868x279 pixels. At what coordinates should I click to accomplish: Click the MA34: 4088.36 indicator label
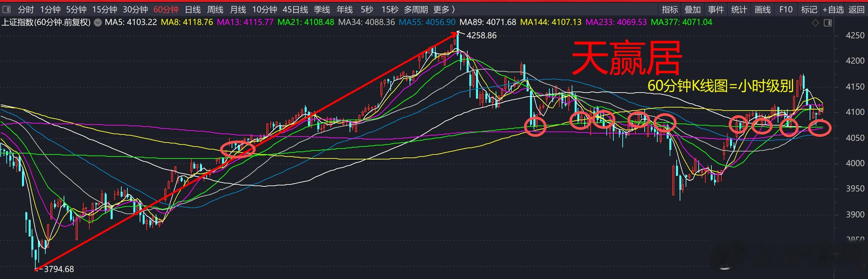point(366,23)
